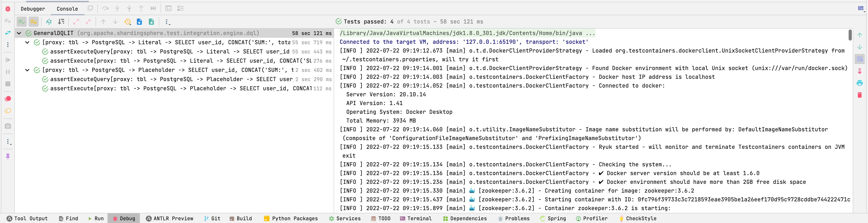Stop the debug session
Screen dimensions: 868x223
pyautogui.click(x=8, y=84)
